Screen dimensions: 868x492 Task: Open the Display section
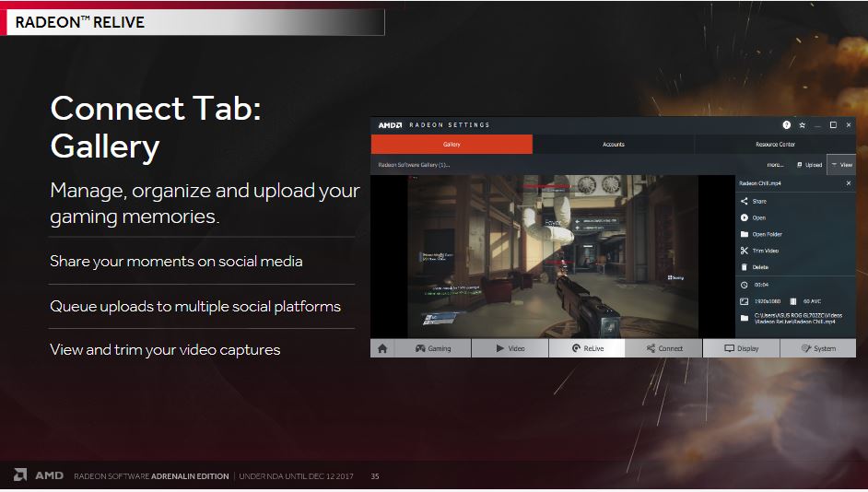(741, 348)
